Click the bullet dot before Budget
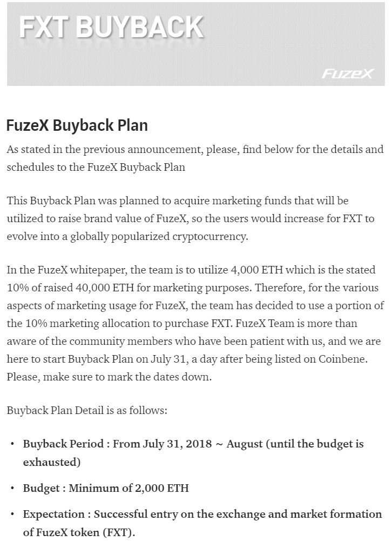 [12, 489]
